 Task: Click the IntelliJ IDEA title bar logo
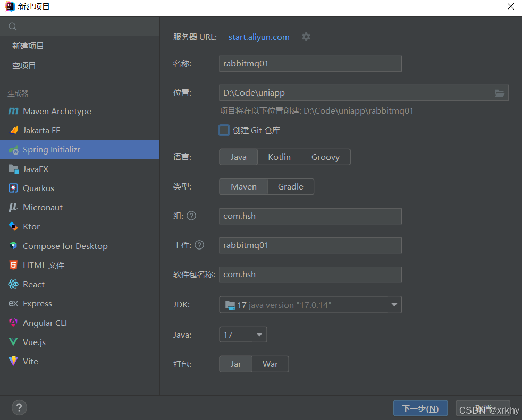click(10, 6)
